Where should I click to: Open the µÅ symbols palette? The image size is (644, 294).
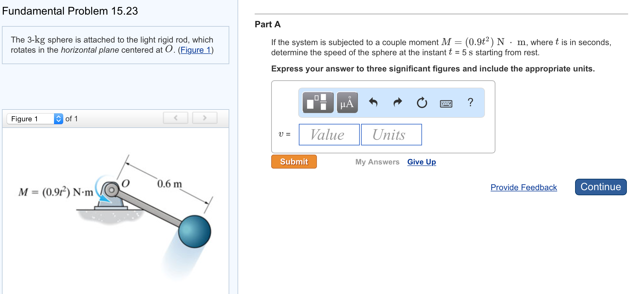tap(347, 103)
